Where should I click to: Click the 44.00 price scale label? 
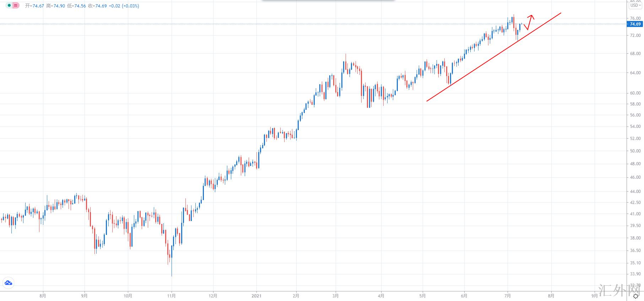[x=635, y=192]
